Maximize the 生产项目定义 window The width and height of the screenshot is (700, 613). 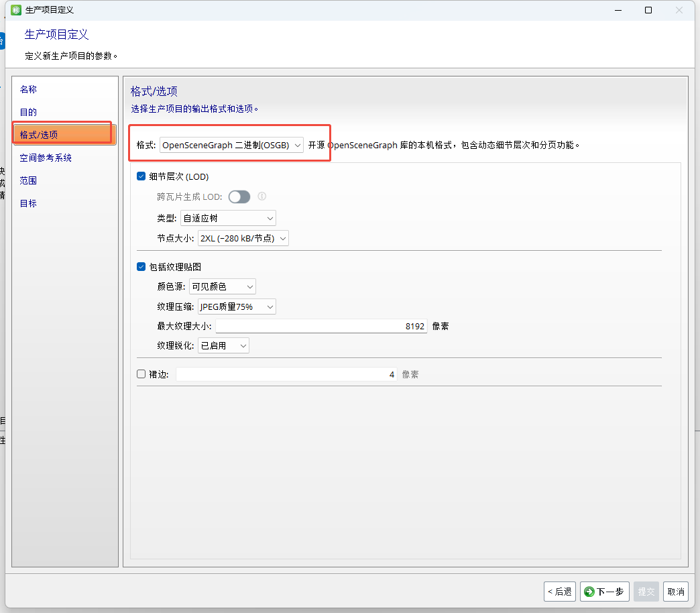pos(648,10)
